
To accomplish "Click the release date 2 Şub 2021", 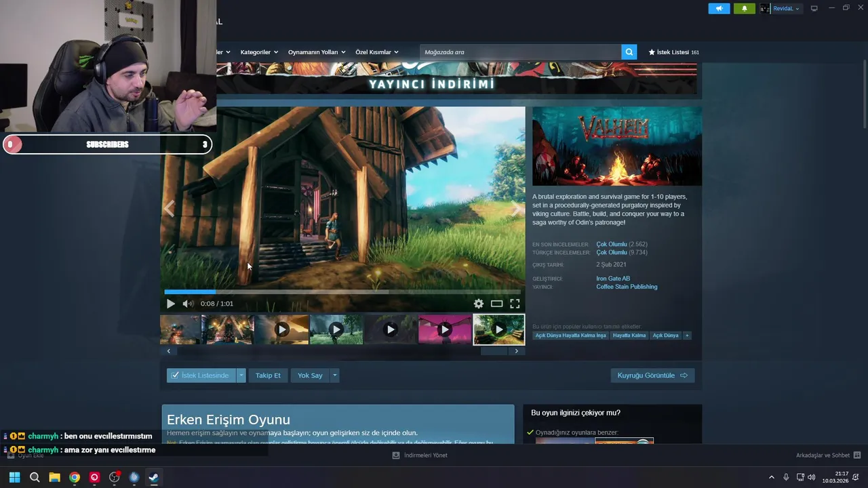I will coord(611,265).
